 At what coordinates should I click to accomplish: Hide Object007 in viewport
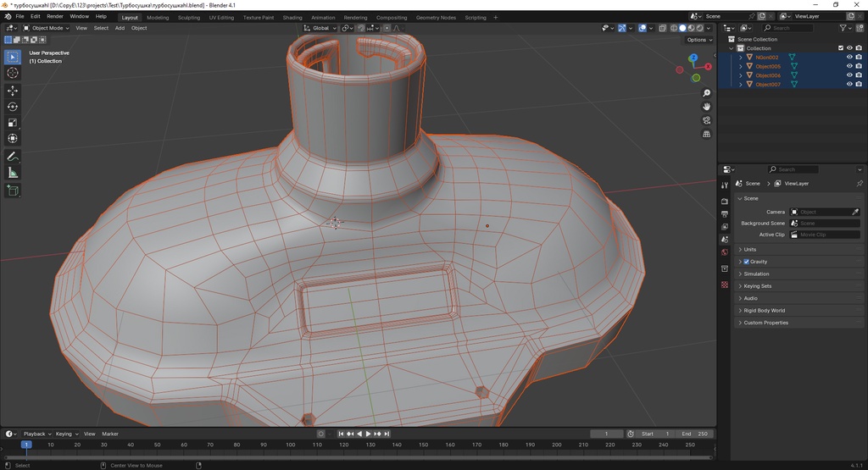point(849,84)
